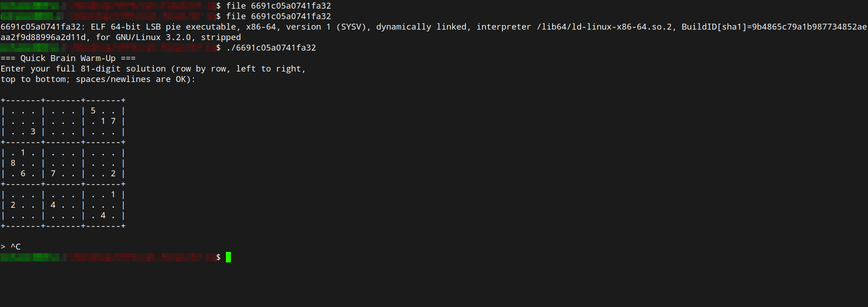This screenshot has width=868, height=307.
Task: Click the 4 in the middle box of row eight
Action: point(53,205)
